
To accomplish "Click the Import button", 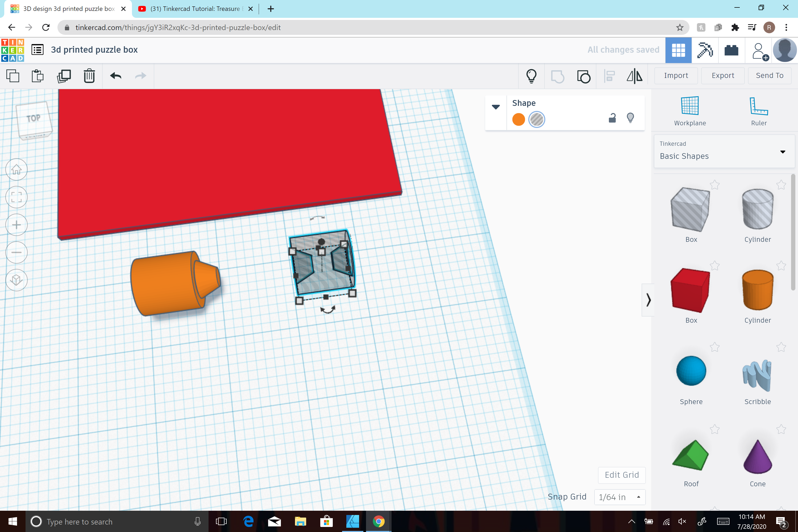I will [x=676, y=76].
